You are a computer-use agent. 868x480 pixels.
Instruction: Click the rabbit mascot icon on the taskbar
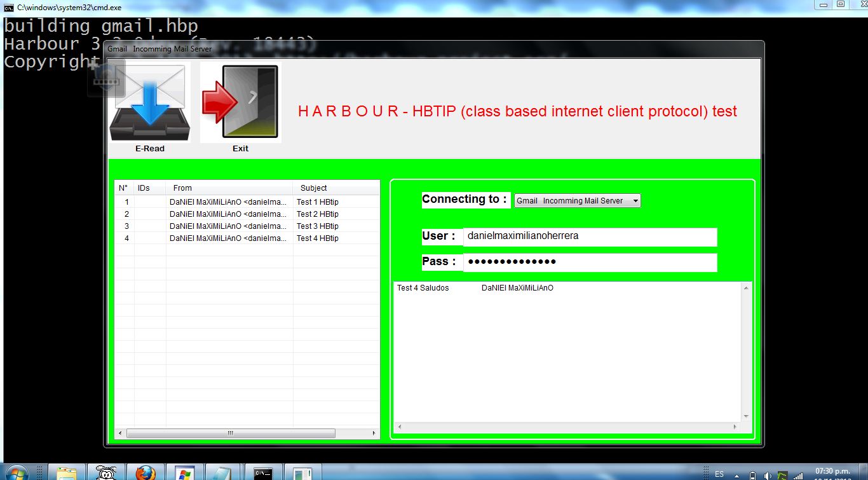click(x=106, y=472)
